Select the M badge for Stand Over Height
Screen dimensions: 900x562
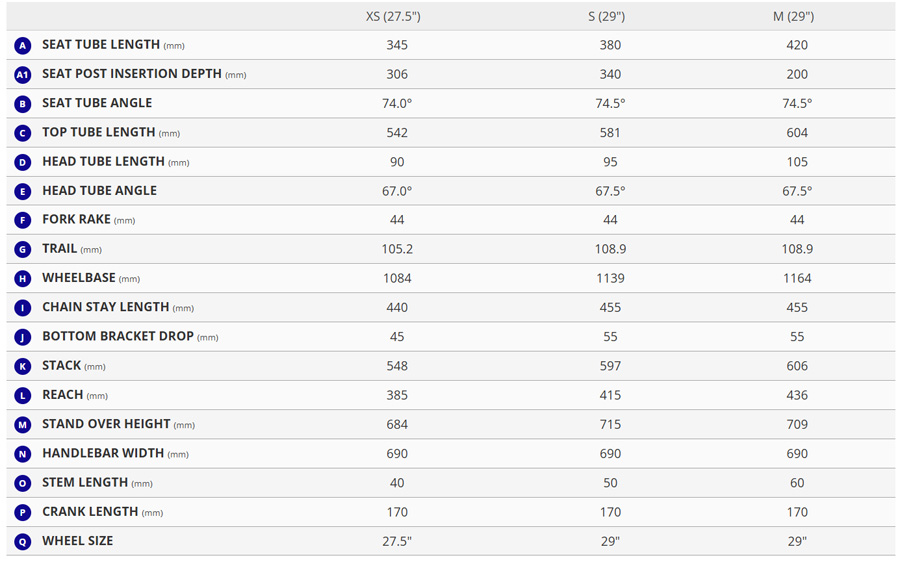point(23,425)
